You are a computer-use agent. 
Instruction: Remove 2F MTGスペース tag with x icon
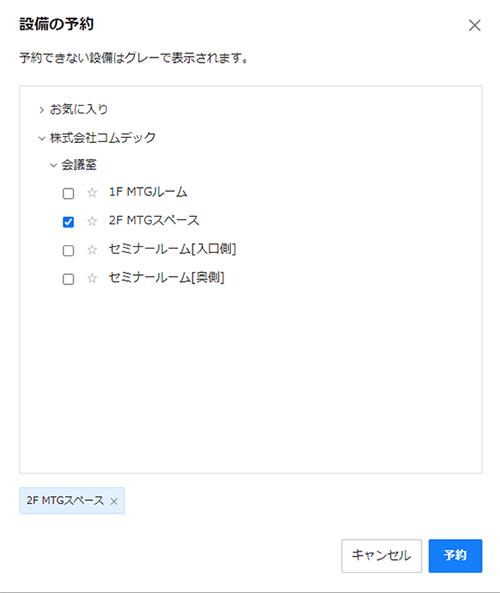pos(114,501)
